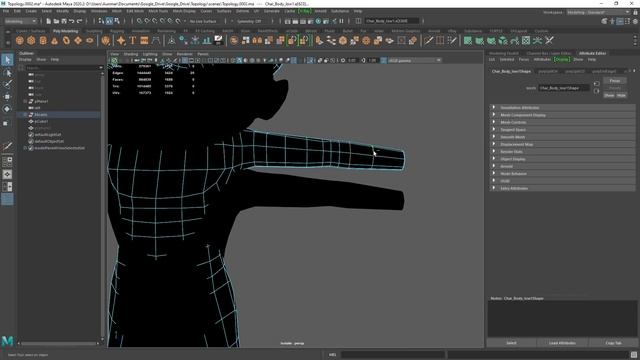Toggle the Display item in Attribute Editor menu
This screenshot has width=640, height=360.
[562, 60]
